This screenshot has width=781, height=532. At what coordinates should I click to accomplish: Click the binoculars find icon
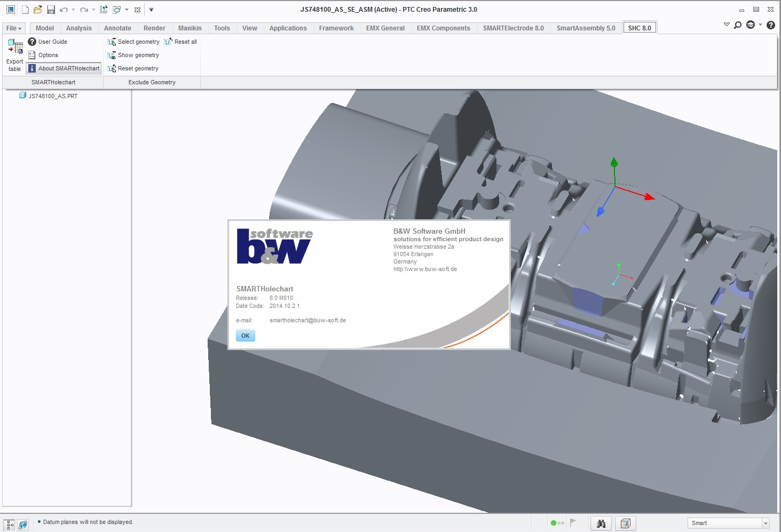coord(601,523)
